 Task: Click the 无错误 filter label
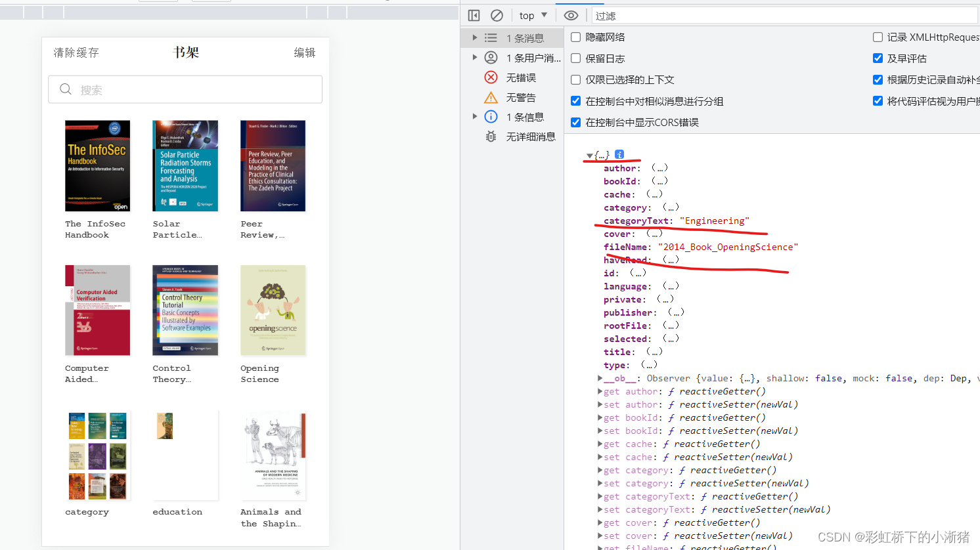(x=521, y=77)
